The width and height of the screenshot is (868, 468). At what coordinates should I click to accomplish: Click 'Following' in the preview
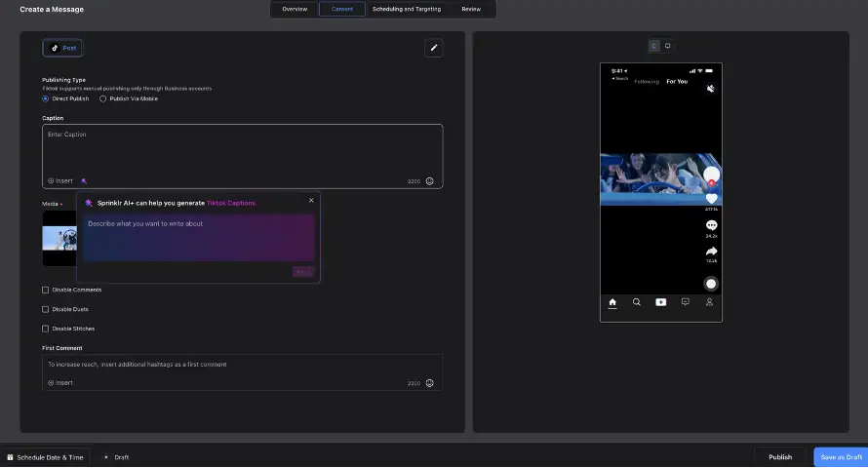coord(647,81)
